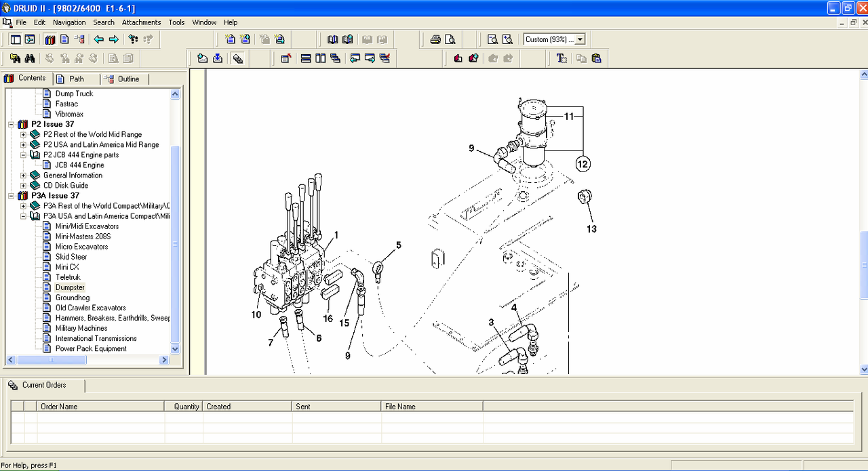The height and width of the screenshot is (471, 868).
Task: Click the Back arrow navigation icon
Action: click(x=99, y=39)
